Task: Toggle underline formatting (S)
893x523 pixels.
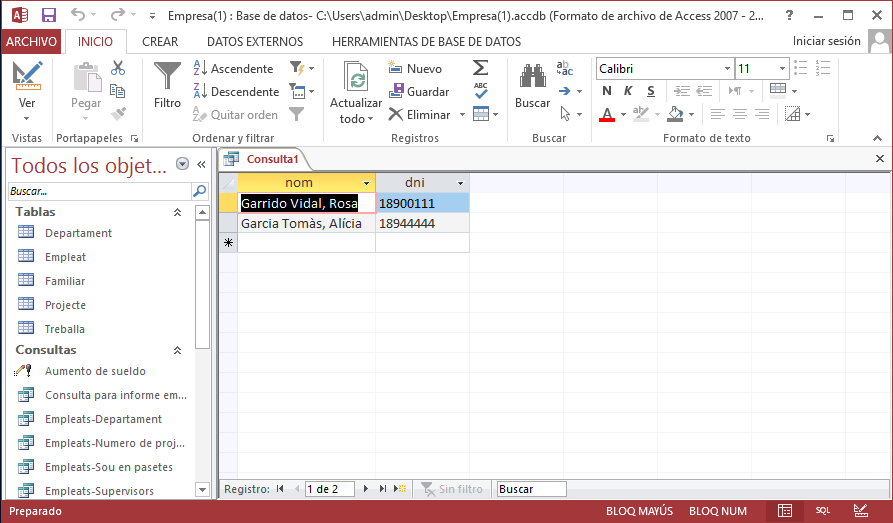Action: (x=649, y=91)
